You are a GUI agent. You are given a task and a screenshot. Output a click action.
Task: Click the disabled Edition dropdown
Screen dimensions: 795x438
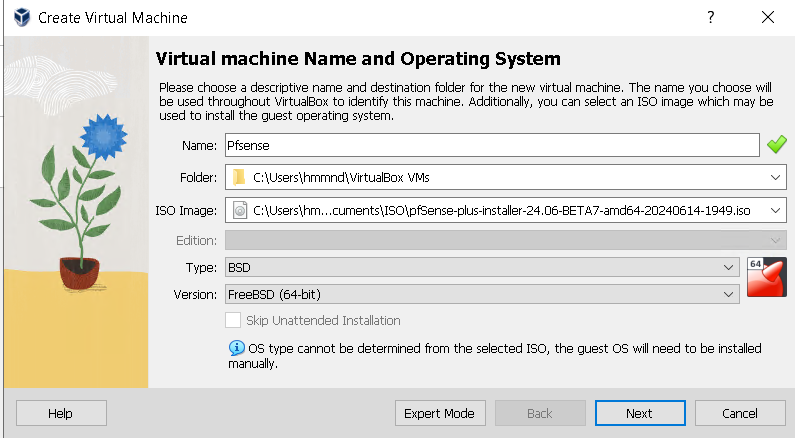pyautogui.click(x=505, y=240)
